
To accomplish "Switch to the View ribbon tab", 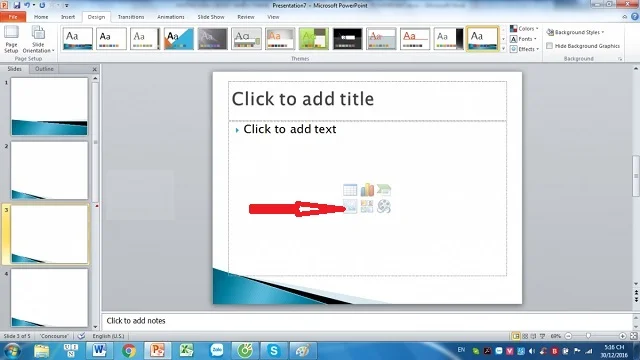I will [x=273, y=17].
